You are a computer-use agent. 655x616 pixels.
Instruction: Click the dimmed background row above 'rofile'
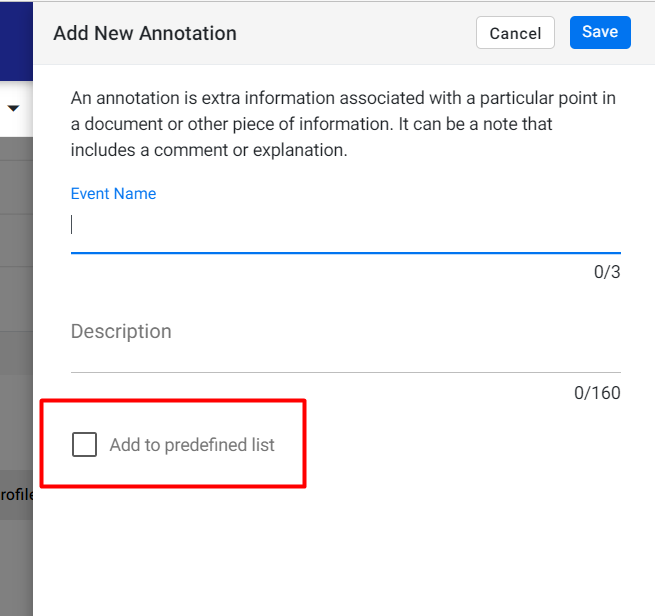click(16, 422)
